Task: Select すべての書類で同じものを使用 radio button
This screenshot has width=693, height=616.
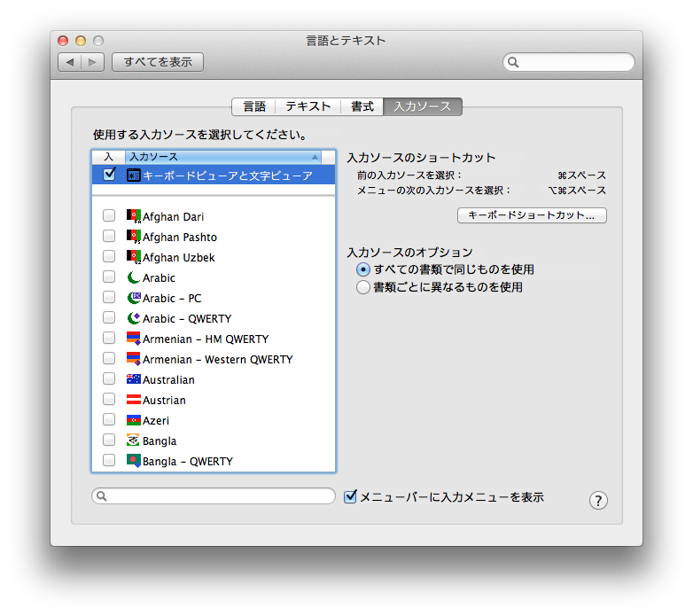Action: [362, 269]
